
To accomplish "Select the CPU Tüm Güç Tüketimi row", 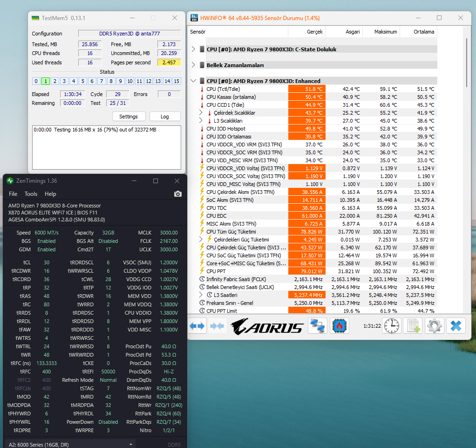I will click(318, 231).
